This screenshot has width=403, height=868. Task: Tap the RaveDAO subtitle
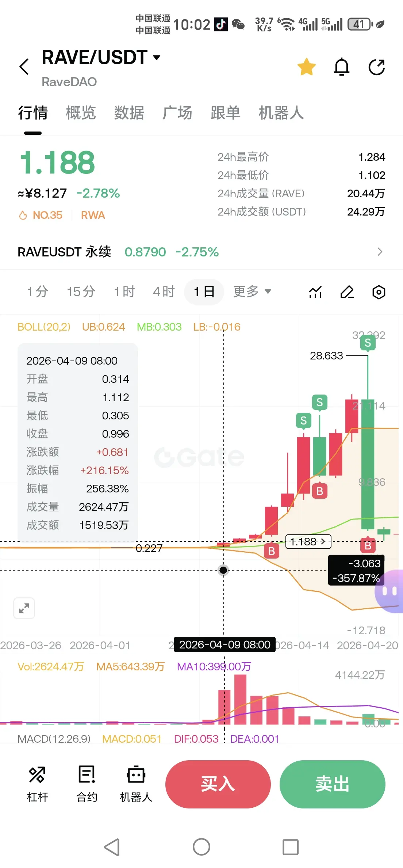[69, 82]
